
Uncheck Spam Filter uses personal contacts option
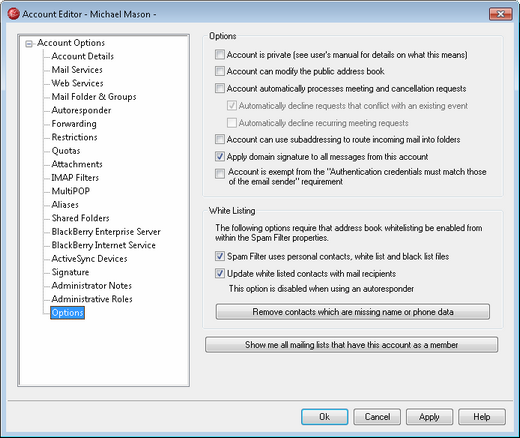[x=220, y=256]
